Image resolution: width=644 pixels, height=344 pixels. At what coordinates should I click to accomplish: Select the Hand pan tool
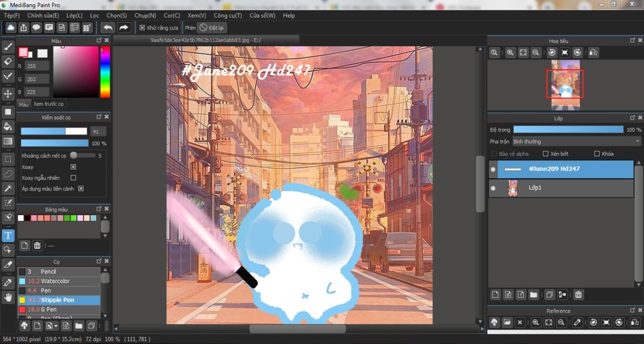point(8,297)
